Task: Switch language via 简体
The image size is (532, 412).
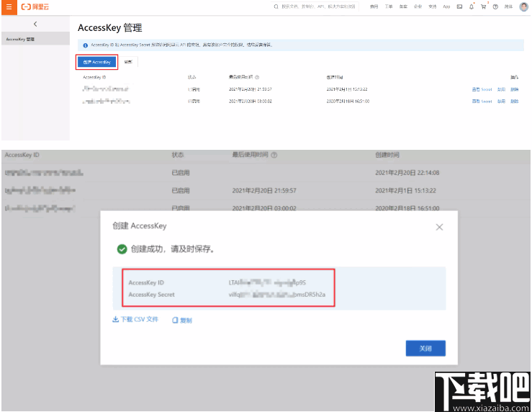Action: 508,6
